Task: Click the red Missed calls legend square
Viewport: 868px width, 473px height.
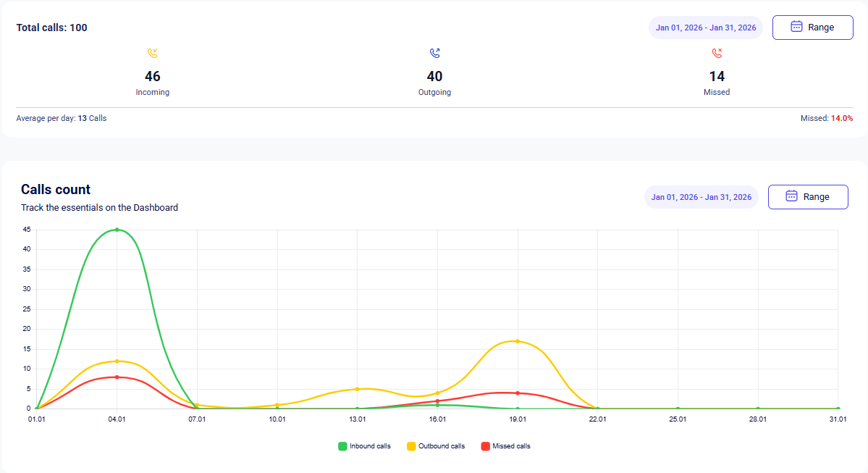Action: pos(485,446)
